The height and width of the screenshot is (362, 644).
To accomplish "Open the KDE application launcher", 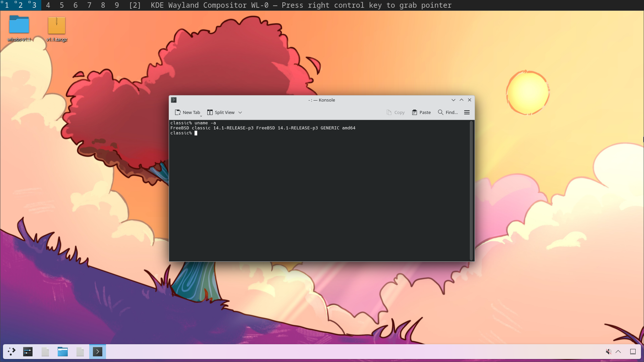I will tap(12, 352).
